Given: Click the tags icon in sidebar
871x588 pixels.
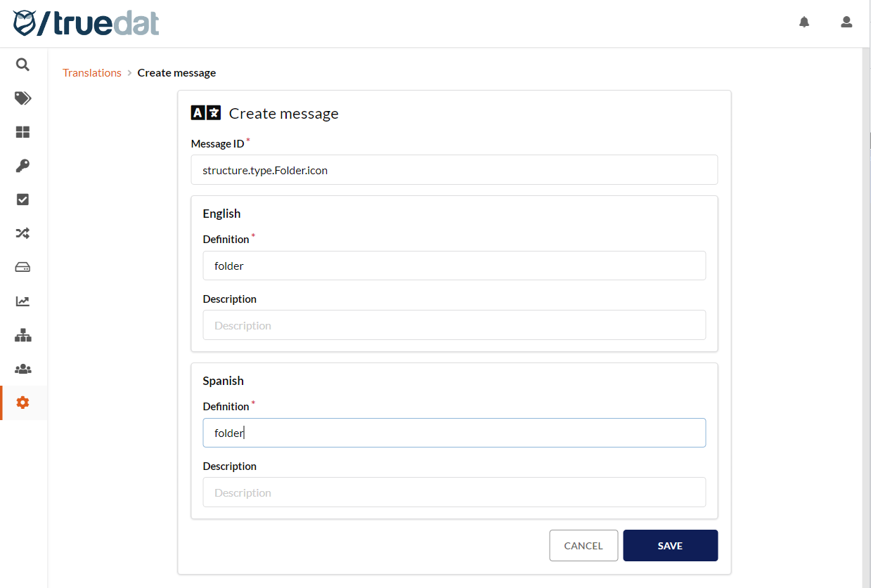Looking at the screenshot, I should [x=22, y=98].
